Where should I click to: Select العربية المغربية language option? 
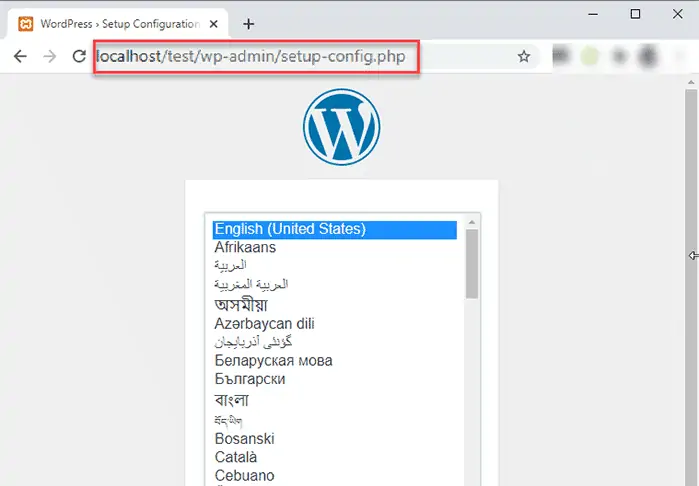click(335, 284)
